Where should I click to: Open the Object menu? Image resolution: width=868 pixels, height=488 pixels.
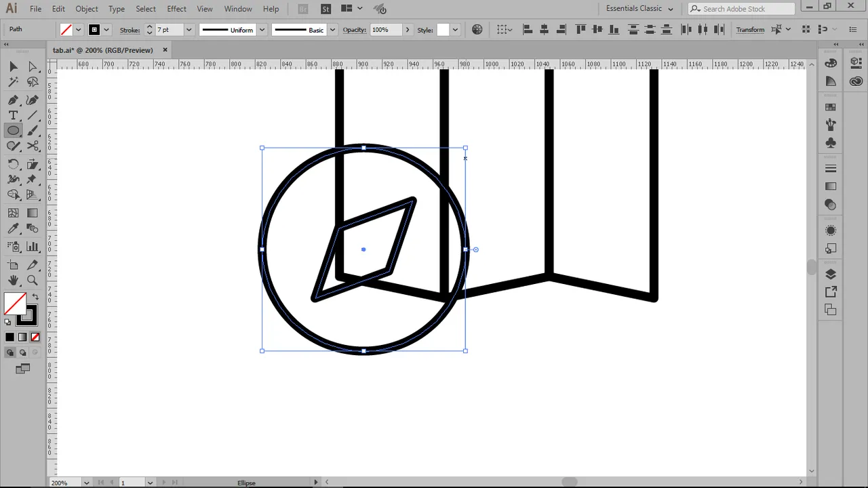(86, 9)
